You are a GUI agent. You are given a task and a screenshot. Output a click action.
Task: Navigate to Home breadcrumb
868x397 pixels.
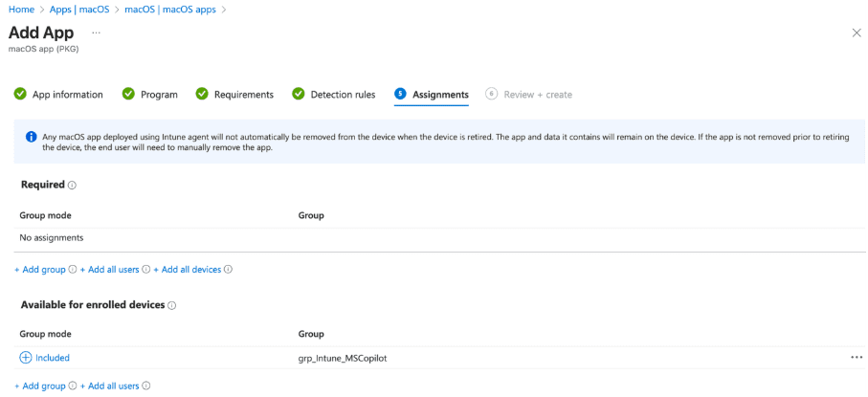tap(21, 9)
